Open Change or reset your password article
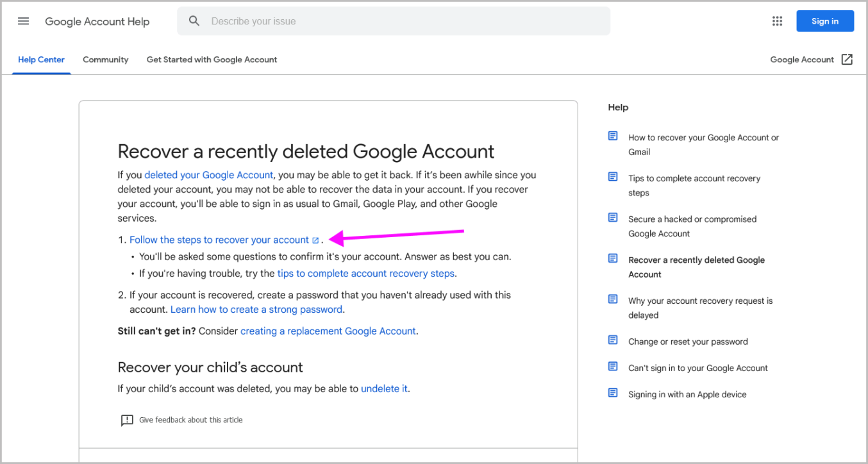 pyautogui.click(x=688, y=342)
